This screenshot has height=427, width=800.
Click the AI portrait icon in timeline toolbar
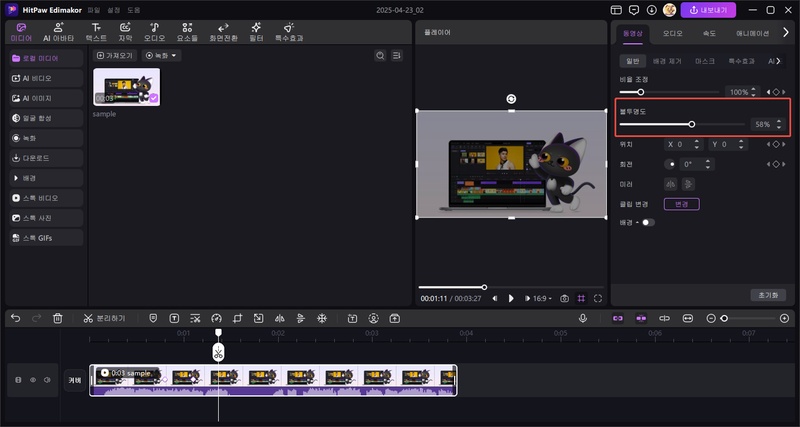(373, 318)
